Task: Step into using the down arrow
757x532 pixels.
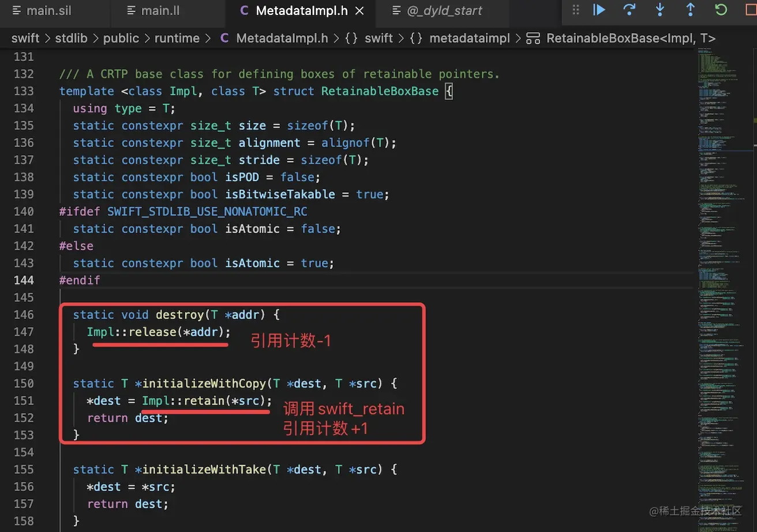Action: pyautogui.click(x=660, y=10)
